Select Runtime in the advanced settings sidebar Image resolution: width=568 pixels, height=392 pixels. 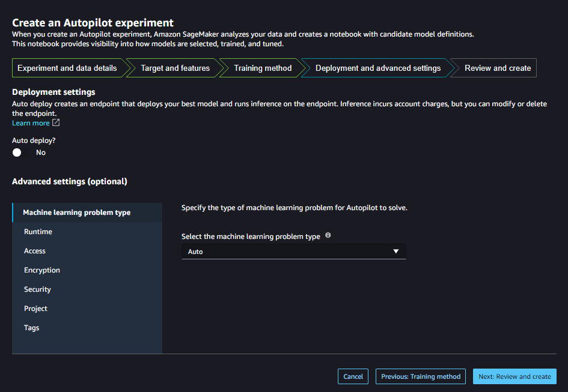[37, 231]
